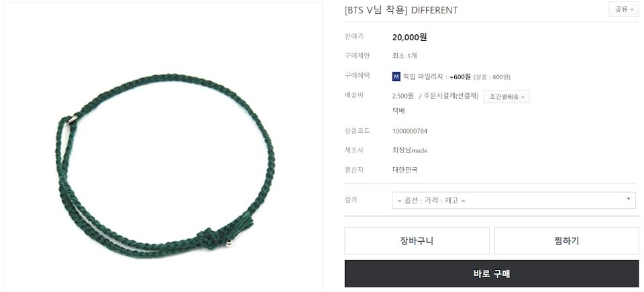Viewport: 644px width, 292px height.
Task: Click the 택배 delivery method text
Action: pyautogui.click(x=398, y=111)
